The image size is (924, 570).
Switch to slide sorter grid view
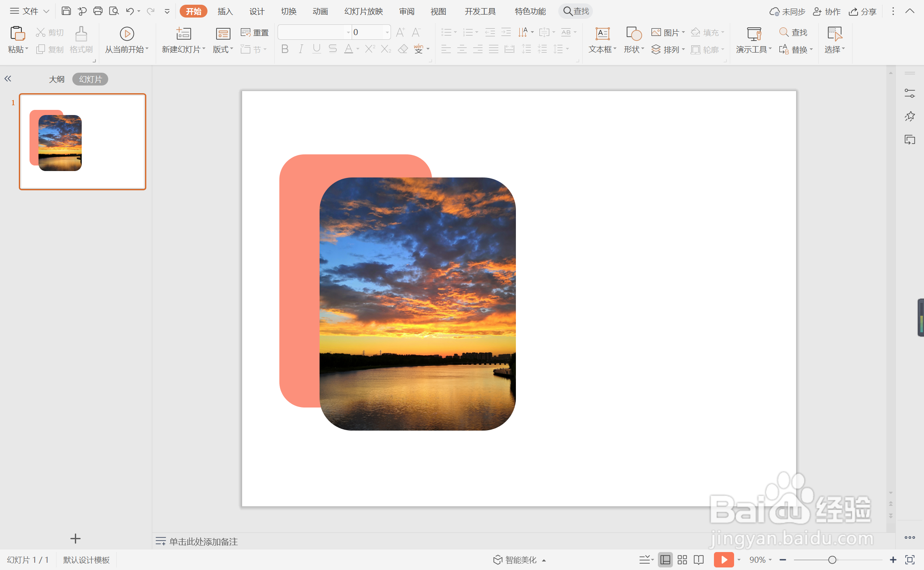click(682, 560)
